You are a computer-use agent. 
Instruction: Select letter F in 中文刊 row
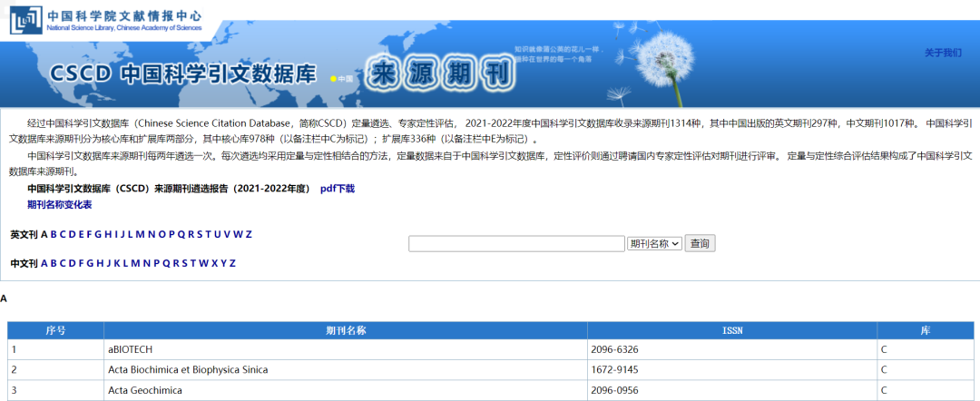(82, 263)
